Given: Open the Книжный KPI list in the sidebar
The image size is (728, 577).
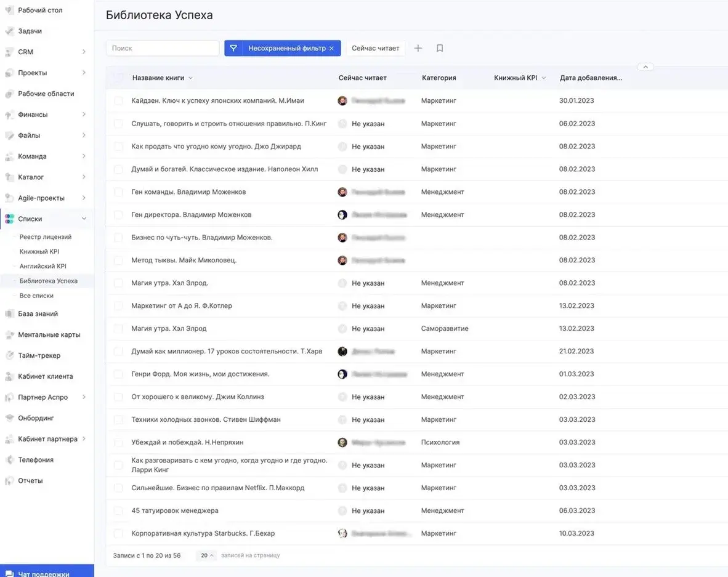Looking at the screenshot, I should coord(39,252).
